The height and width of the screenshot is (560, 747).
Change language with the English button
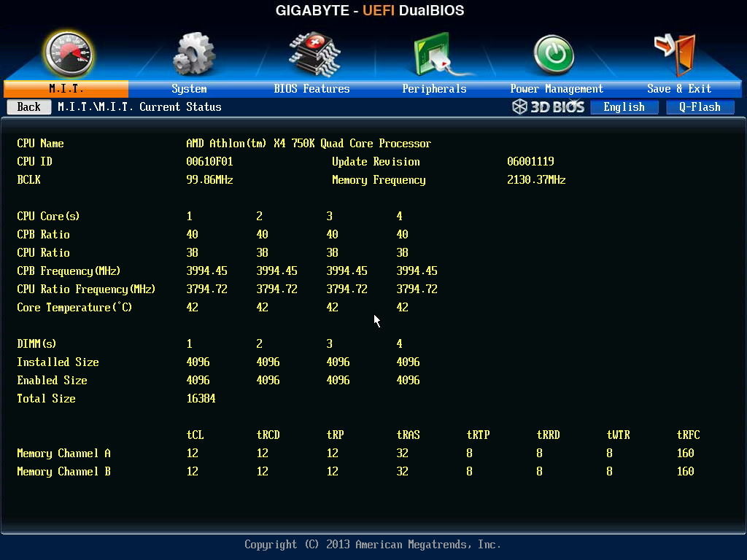click(624, 106)
